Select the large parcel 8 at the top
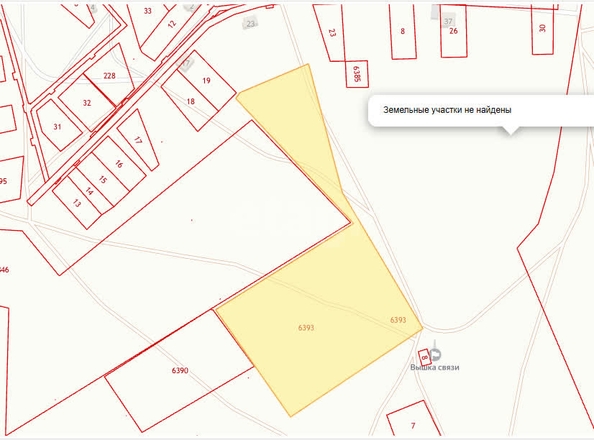 [403, 31]
